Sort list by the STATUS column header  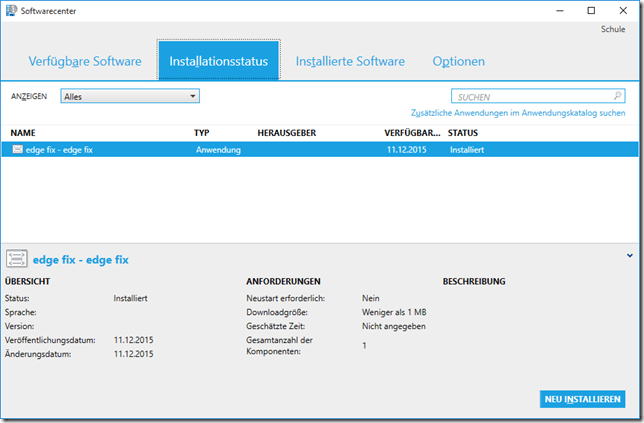click(464, 132)
